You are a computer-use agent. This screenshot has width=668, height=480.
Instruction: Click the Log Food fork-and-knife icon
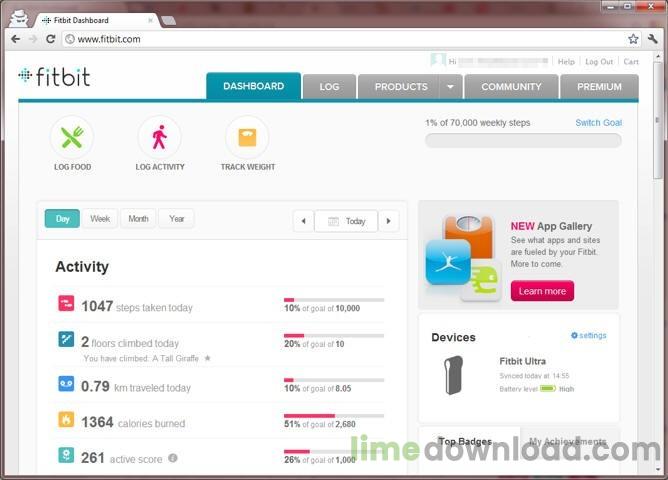[x=72, y=137]
